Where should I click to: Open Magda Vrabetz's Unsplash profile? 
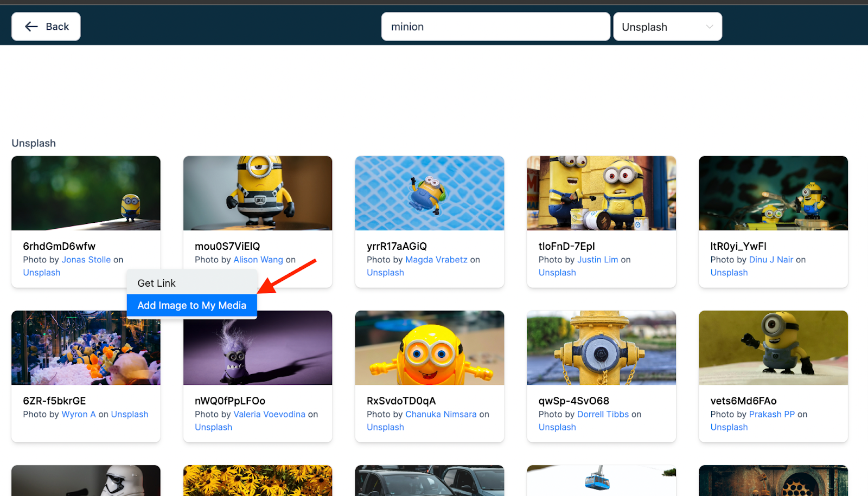436,259
